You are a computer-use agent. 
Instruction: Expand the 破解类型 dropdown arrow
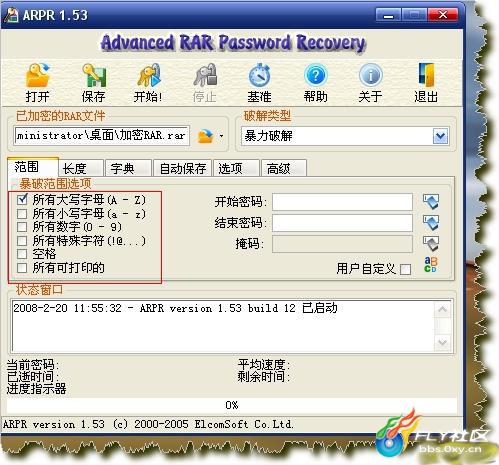click(440, 136)
